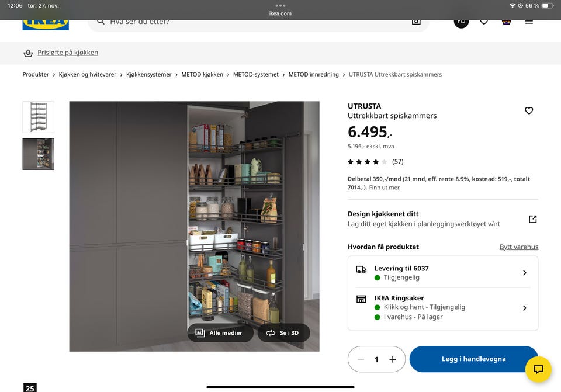Tap the Wi-Fi status icon
Image resolution: width=561 pixels, height=392 pixels.
coord(512,5)
